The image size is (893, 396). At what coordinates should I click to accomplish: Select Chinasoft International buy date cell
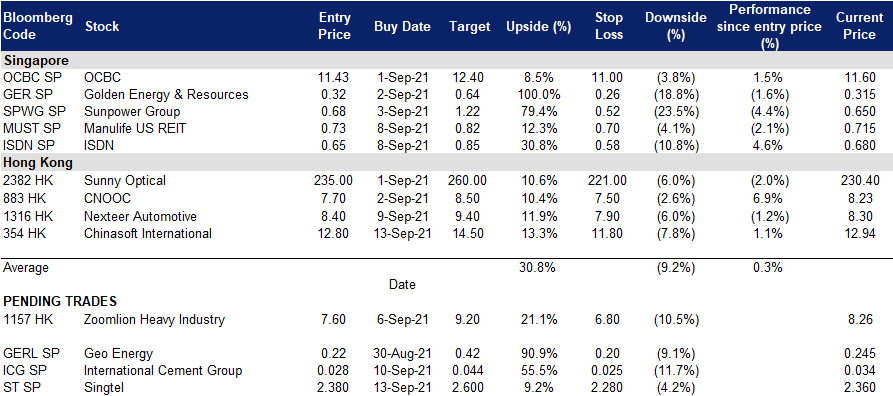[403, 233]
